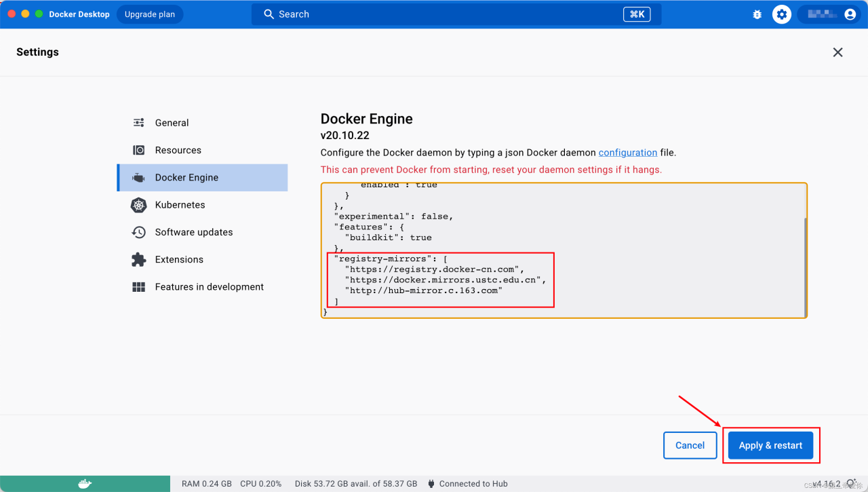868x492 pixels.
Task: Close the Settings panel with X
Action: [x=837, y=52]
